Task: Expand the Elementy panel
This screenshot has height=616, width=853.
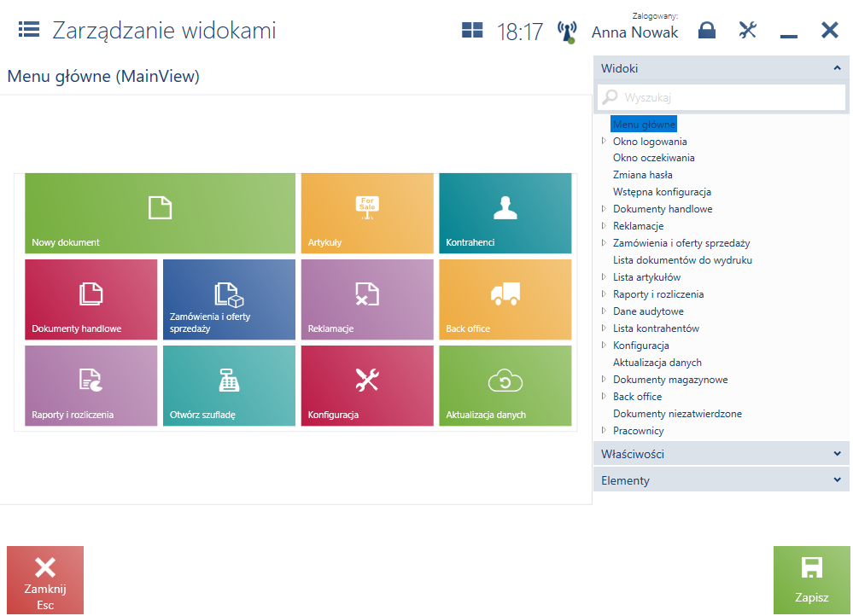Action: [721, 480]
